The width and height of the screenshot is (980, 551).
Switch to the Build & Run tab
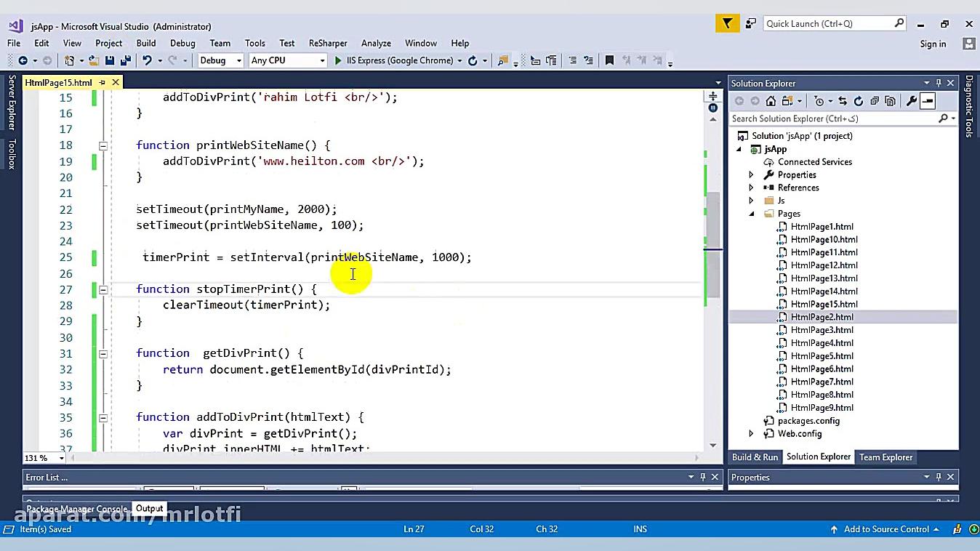coord(755,457)
